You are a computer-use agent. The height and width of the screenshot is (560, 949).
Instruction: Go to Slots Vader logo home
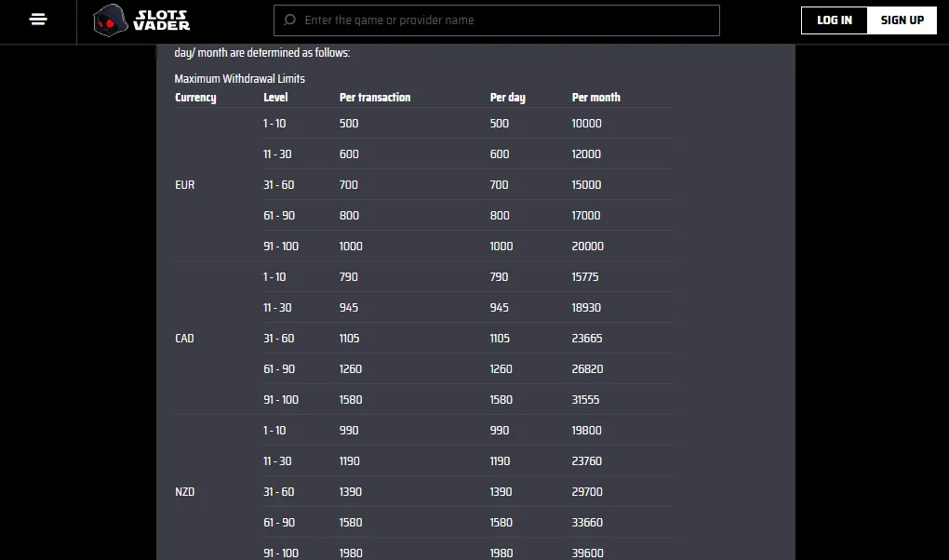point(141,20)
